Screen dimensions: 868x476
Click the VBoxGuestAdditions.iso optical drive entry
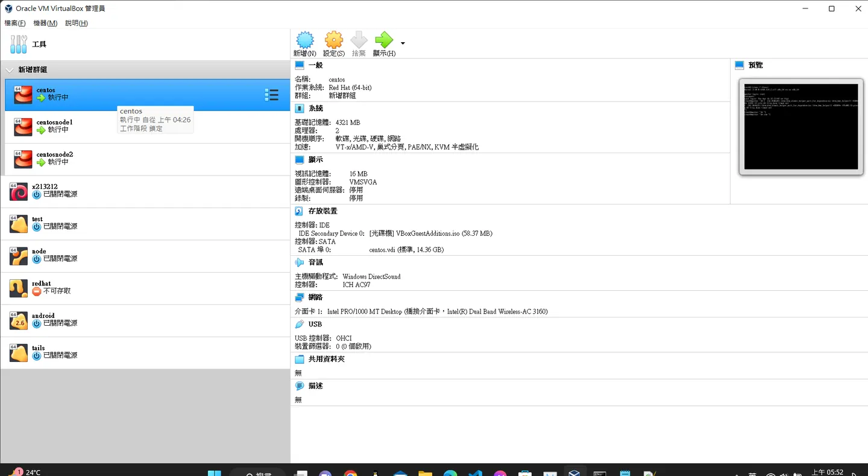coord(431,233)
